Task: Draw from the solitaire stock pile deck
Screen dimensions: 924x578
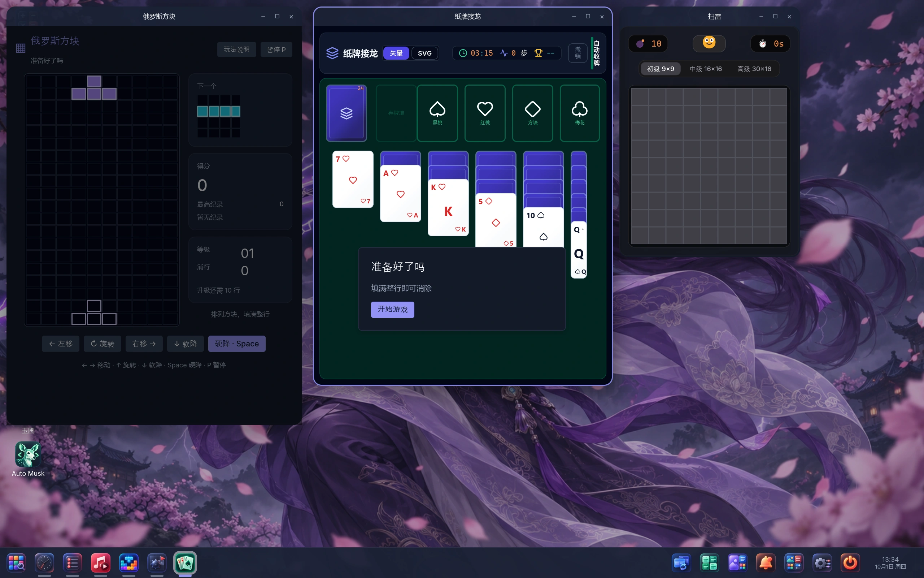Action: pyautogui.click(x=346, y=113)
